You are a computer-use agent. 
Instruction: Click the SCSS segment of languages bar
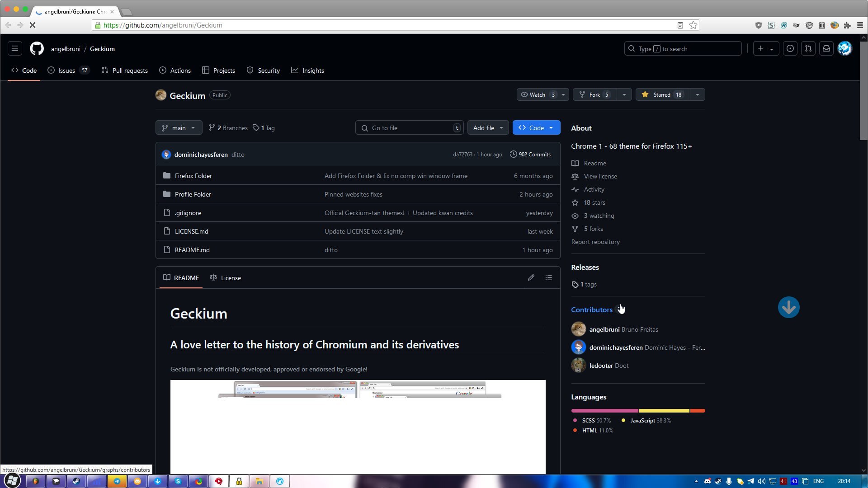(x=604, y=411)
